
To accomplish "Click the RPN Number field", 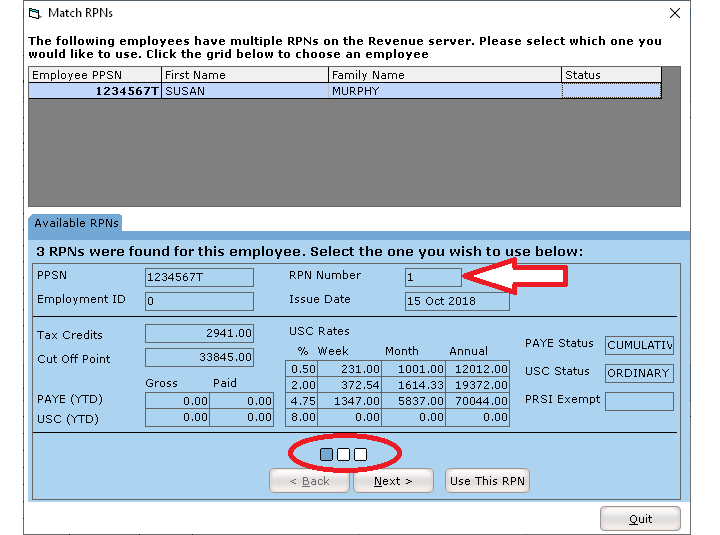I will coord(433,277).
